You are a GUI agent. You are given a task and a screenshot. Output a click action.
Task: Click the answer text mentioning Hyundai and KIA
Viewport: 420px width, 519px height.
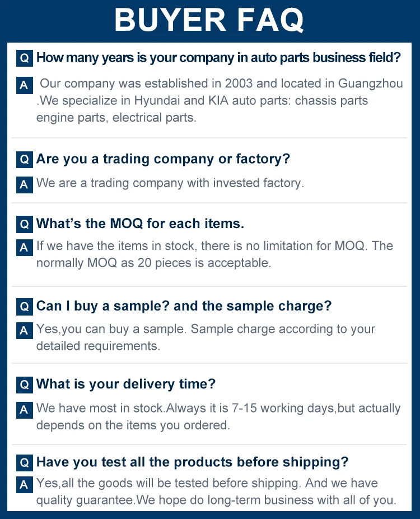pyautogui.click(x=202, y=101)
